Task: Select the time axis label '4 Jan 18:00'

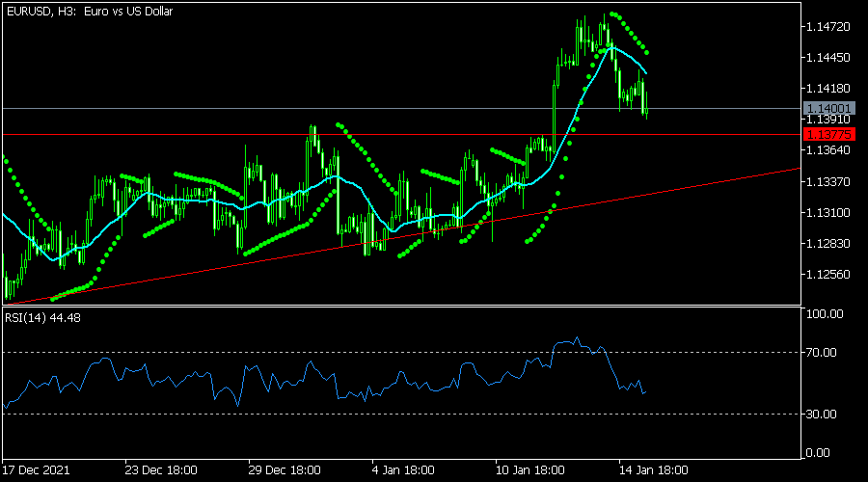Action: pyautogui.click(x=403, y=470)
